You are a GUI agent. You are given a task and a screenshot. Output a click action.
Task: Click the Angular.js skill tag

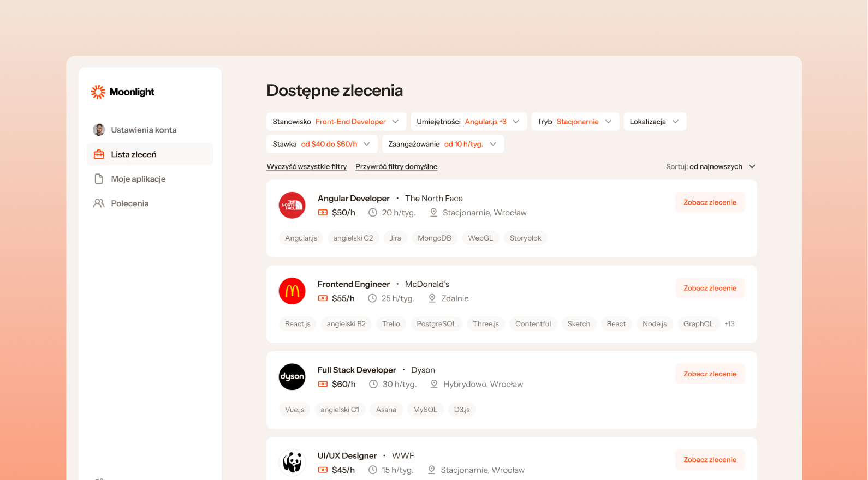click(301, 238)
